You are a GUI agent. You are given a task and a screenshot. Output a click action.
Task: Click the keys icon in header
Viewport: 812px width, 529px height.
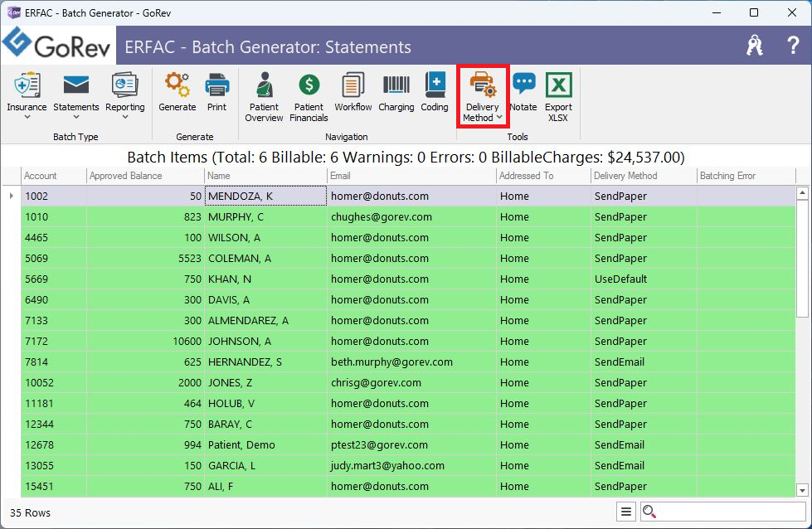[755, 46]
